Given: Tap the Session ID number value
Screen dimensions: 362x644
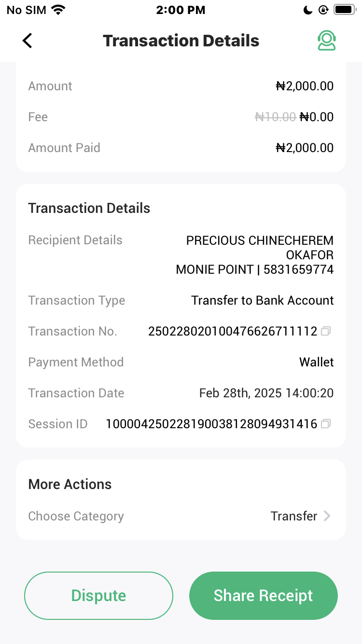Looking at the screenshot, I should 211,424.
